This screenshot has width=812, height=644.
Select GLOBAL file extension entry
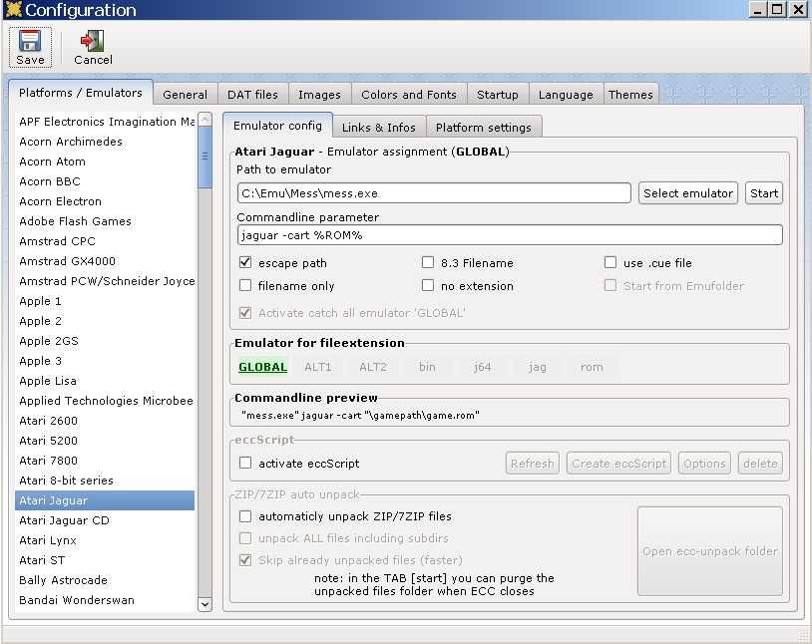(x=262, y=367)
